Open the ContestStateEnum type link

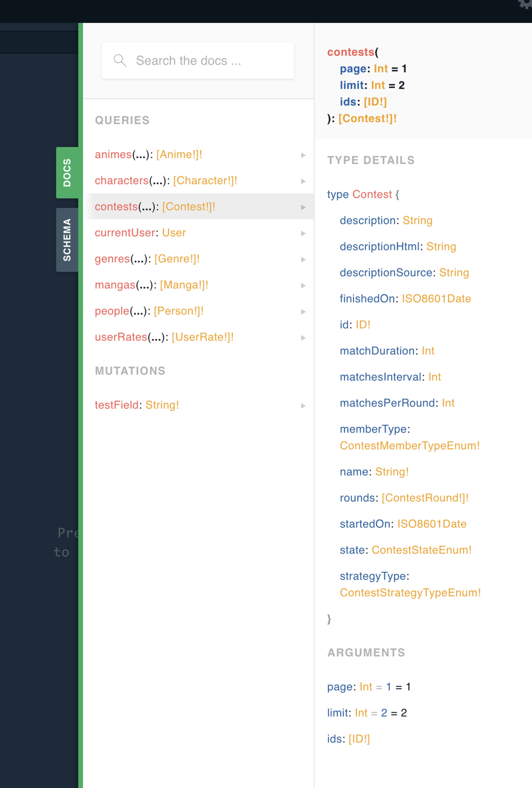[421, 550]
